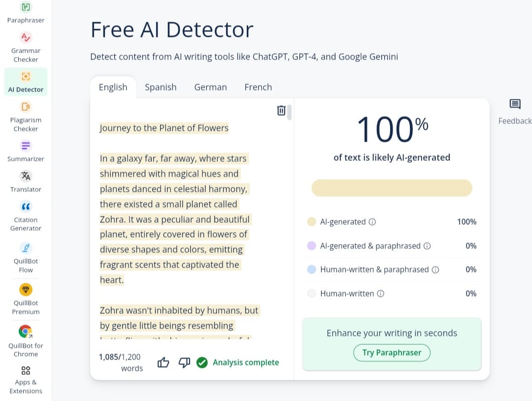
Task: Open the Plagiarism Checker tool
Action: pyautogui.click(x=26, y=107)
